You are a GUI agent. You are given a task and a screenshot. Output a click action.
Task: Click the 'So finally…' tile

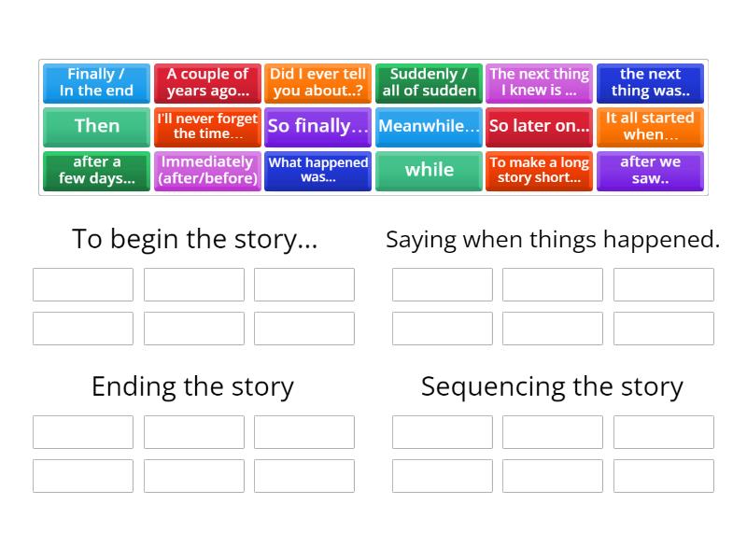pos(317,126)
